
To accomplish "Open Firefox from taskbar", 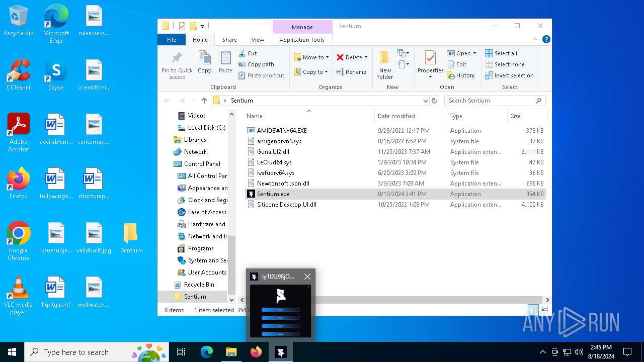I will point(256,352).
